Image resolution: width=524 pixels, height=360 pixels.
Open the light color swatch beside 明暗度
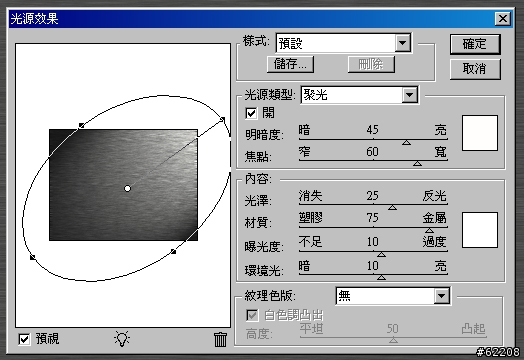click(480, 133)
